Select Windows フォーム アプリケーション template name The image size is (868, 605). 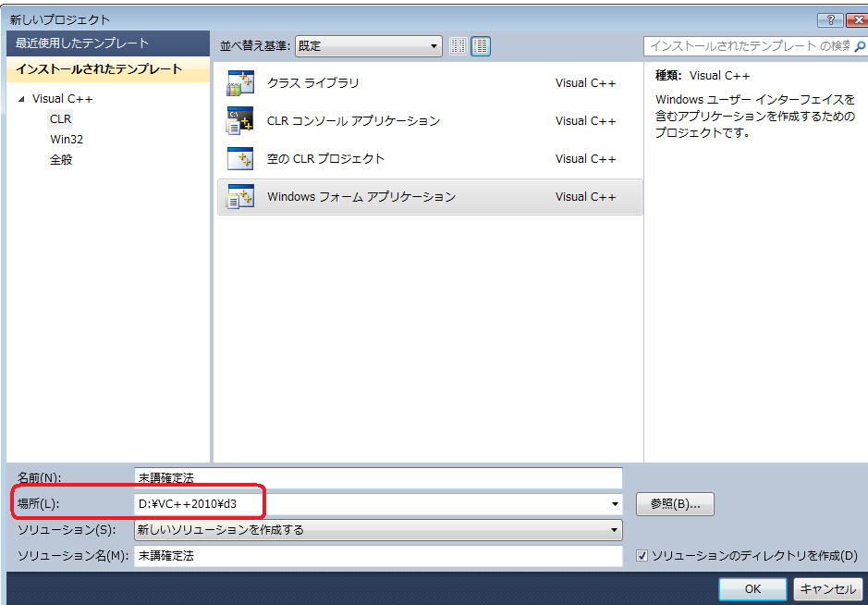(x=361, y=196)
